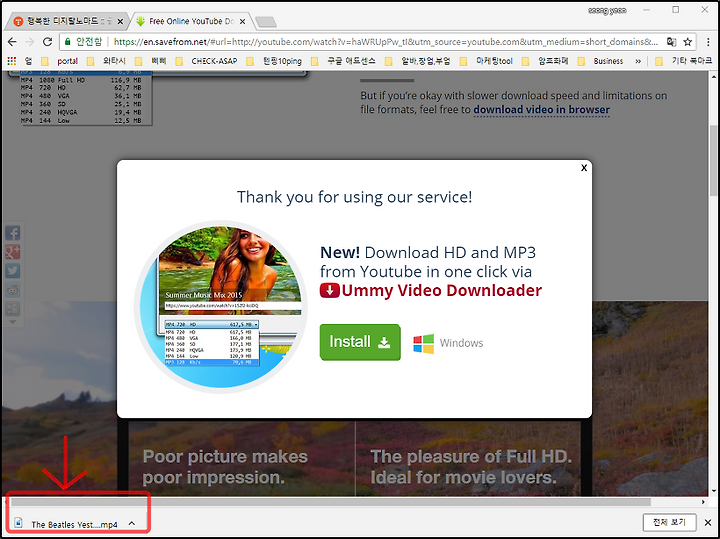Close the first browser tab
Screen dimensions: 720x539
(120, 21)
